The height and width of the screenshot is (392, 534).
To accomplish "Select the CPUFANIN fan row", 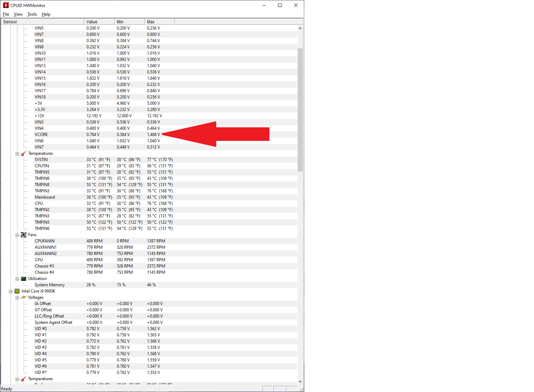I will pyautogui.click(x=149, y=241).
